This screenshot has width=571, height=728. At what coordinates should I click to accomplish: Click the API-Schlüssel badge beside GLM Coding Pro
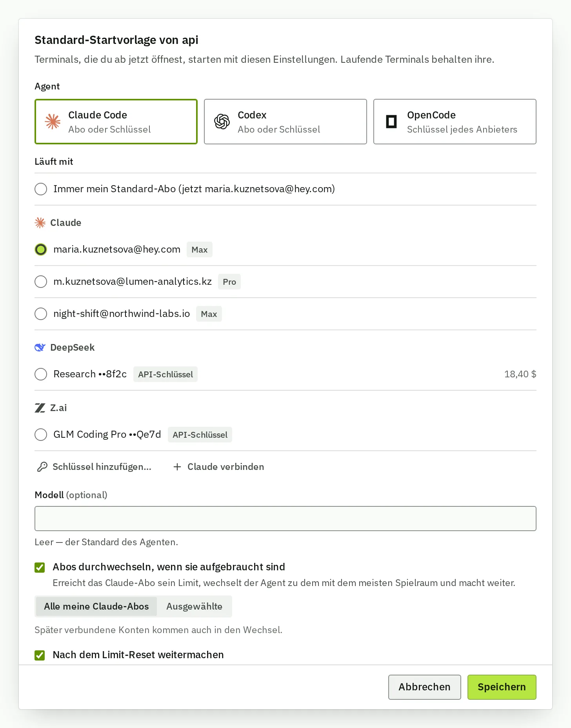coord(200,435)
